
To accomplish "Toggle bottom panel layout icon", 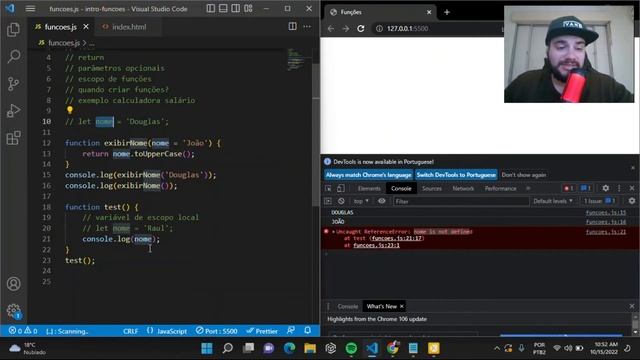I will point(223,9).
